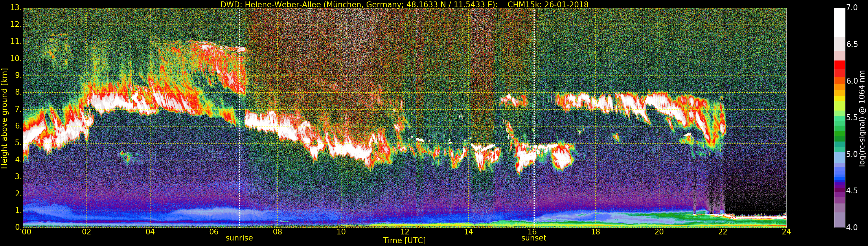Click the dotted white sunset line
The width and height of the screenshot is (868, 246).
(x=534, y=118)
